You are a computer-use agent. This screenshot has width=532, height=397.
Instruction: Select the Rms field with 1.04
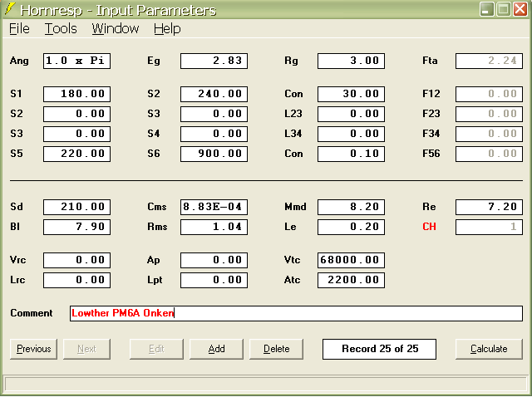tap(214, 227)
